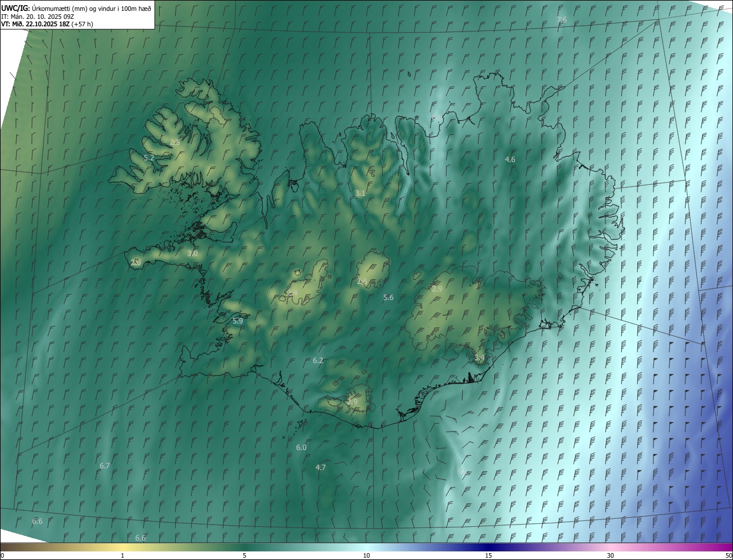Click the 2.6 value beside the 5.2 value

(x=175, y=142)
